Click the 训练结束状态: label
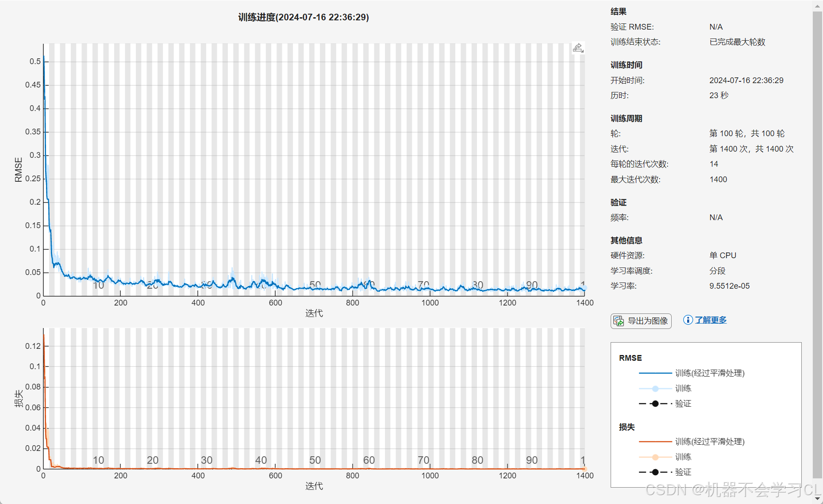Image resolution: width=823 pixels, height=504 pixels. click(635, 42)
